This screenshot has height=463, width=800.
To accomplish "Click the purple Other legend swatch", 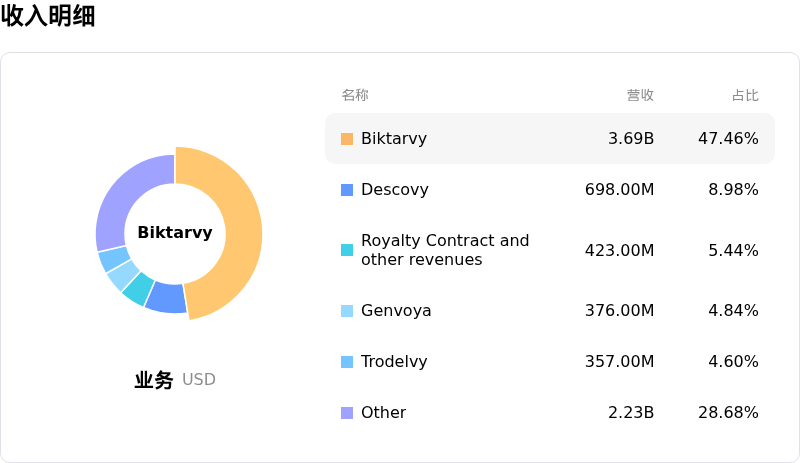I will tap(347, 413).
